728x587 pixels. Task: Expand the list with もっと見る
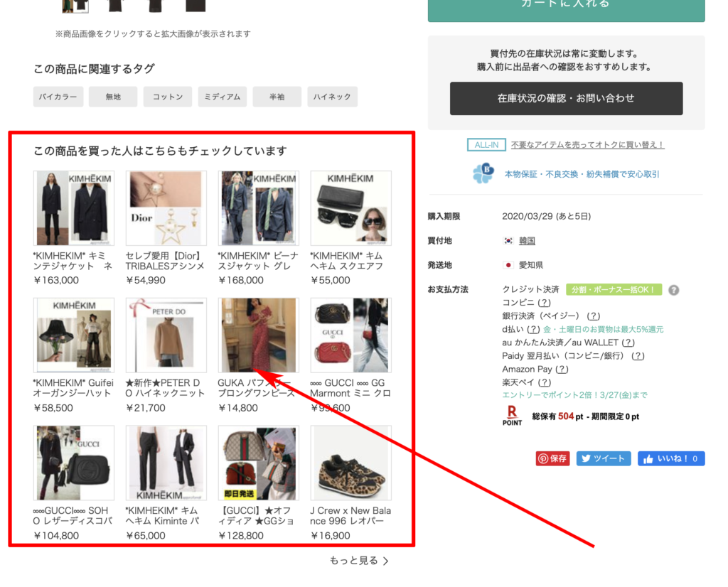pyautogui.click(x=359, y=561)
